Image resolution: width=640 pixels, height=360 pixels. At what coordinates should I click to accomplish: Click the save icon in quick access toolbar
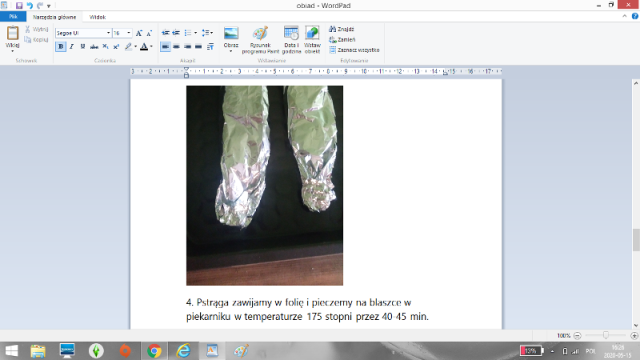click(19, 6)
